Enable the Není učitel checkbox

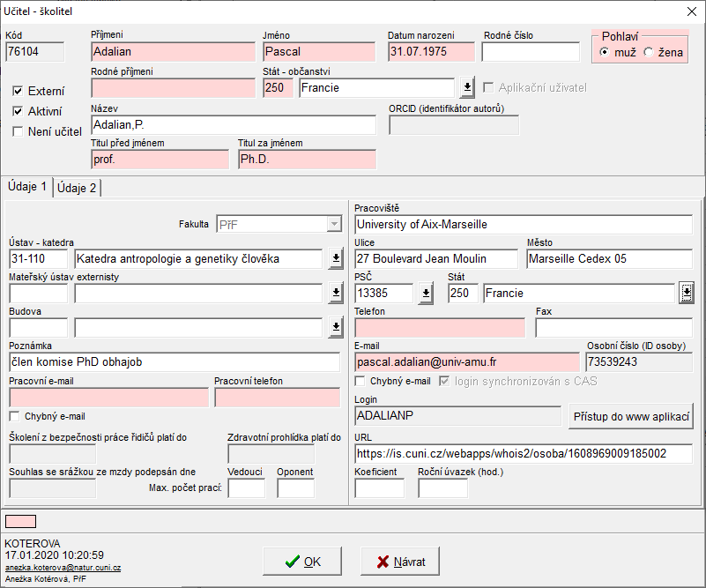coord(18,131)
